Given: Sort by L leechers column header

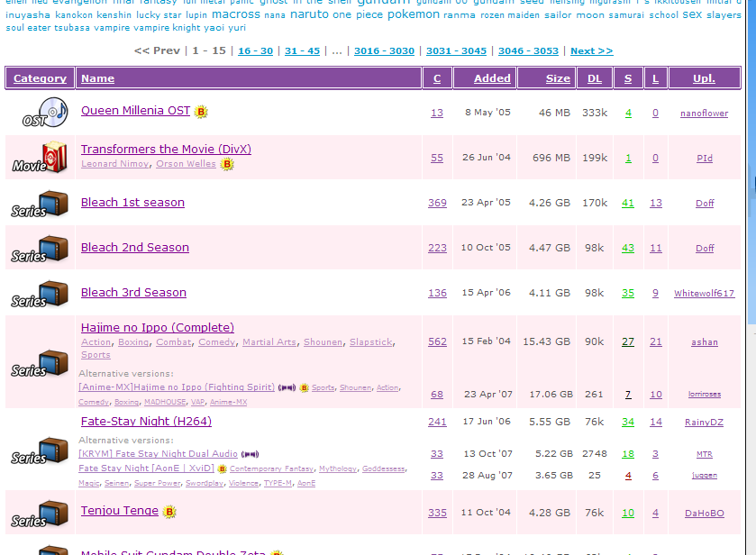Looking at the screenshot, I should point(655,78).
